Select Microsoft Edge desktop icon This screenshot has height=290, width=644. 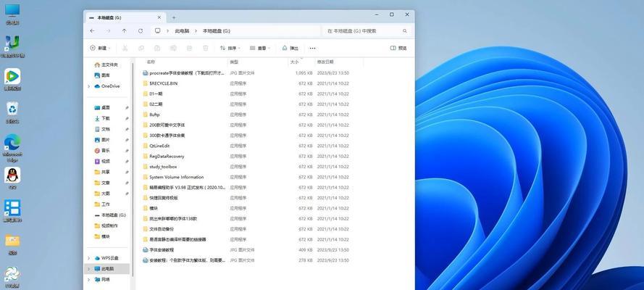[x=12, y=147]
